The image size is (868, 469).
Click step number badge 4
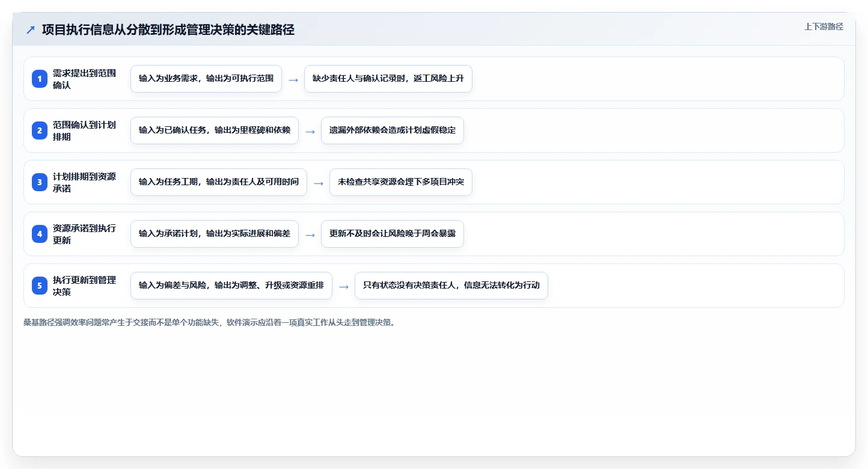tap(40, 234)
